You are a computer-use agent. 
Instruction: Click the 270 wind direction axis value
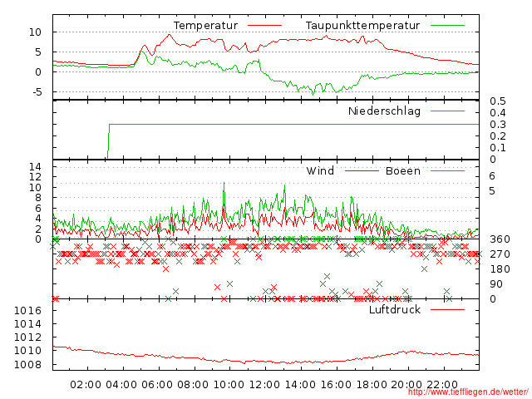pos(500,254)
